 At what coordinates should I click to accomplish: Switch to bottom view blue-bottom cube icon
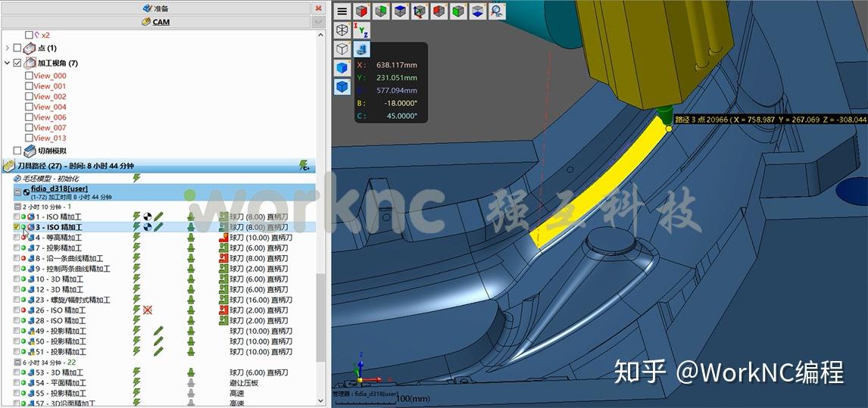(x=478, y=11)
